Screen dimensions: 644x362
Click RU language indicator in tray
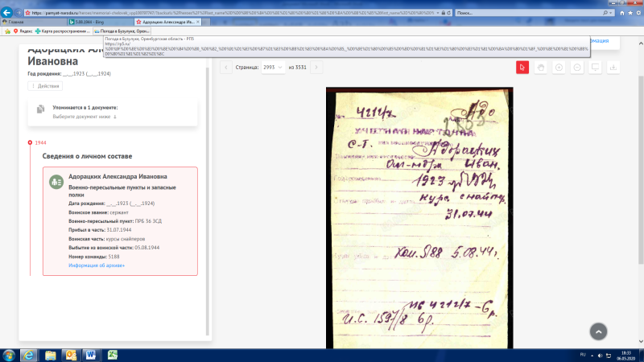[582, 355]
